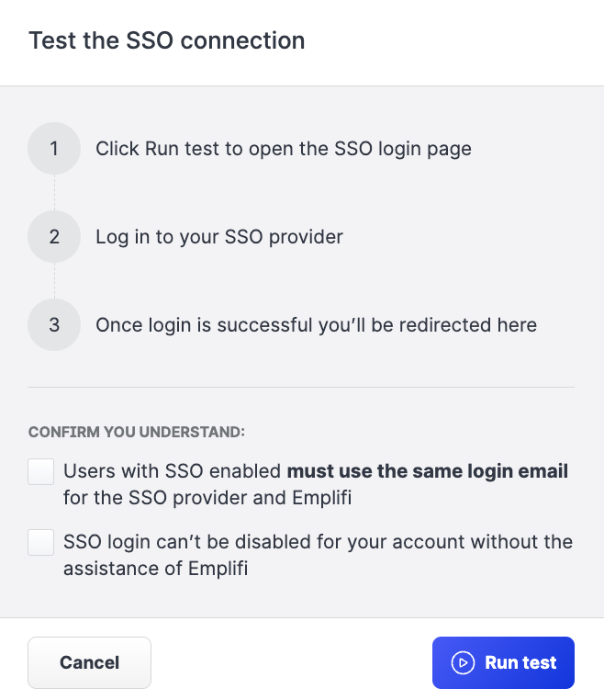
Task: Tick the same login email checkbox
Action: [x=41, y=472]
